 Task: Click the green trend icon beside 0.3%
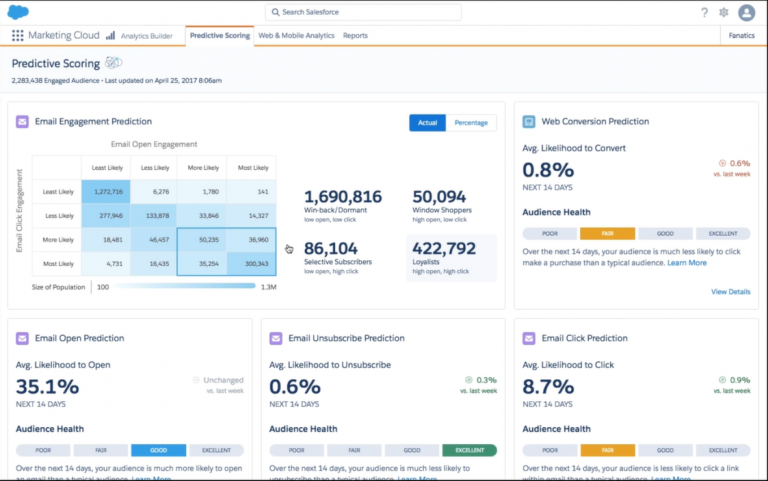[469, 380]
